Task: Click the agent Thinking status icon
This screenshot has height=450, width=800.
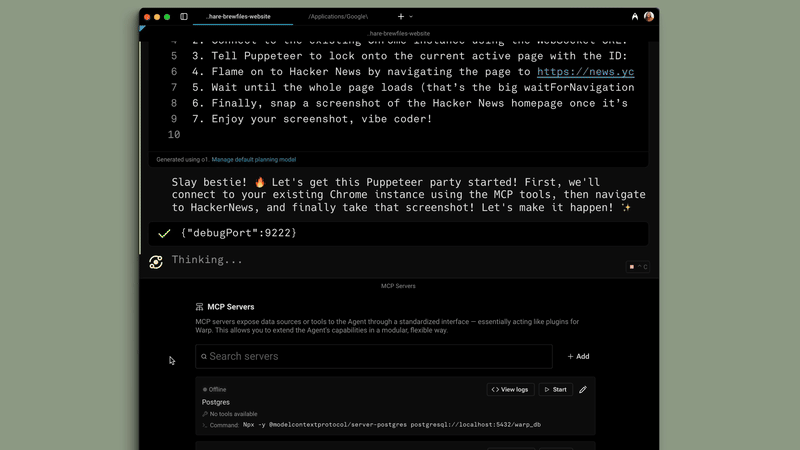Action: click(x=156, y=261)
